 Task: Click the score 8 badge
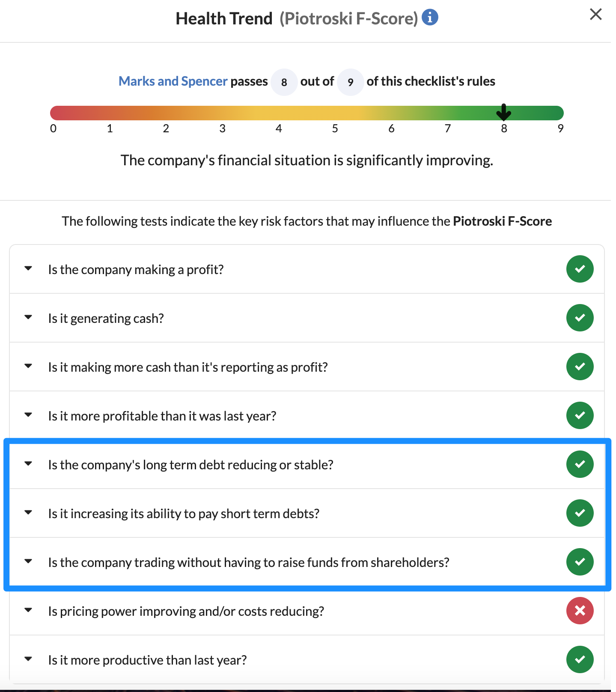click(x=284, y=82)
